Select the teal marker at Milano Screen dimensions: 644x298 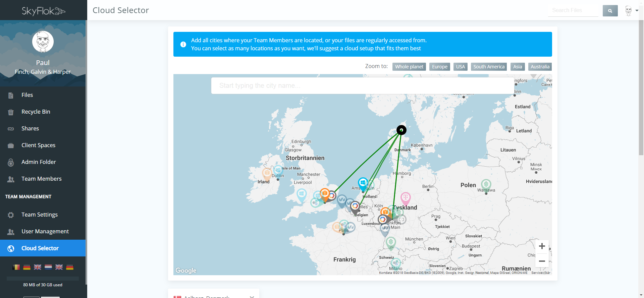click(x=396, y=264)
